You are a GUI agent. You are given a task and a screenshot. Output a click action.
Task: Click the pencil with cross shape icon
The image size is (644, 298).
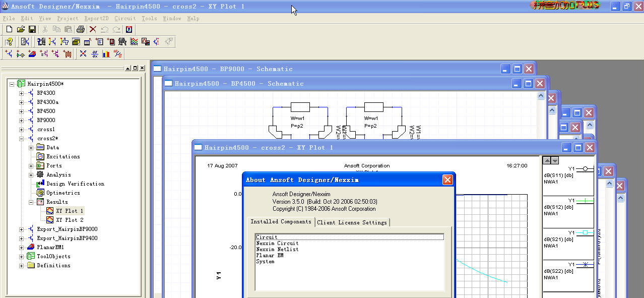(x=65, y=42)
